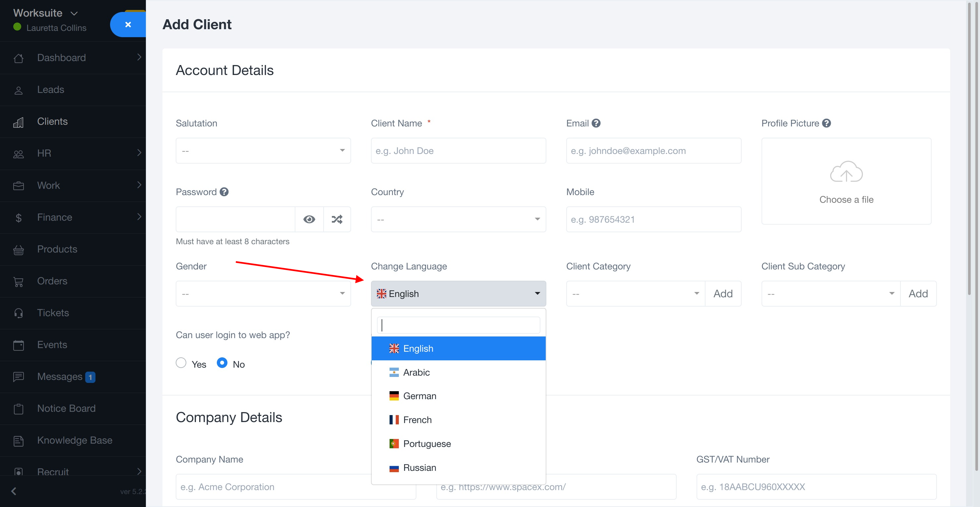Click the blue close X button
The height and width of the screenshot is (507, 980).
tap(128, 24)
